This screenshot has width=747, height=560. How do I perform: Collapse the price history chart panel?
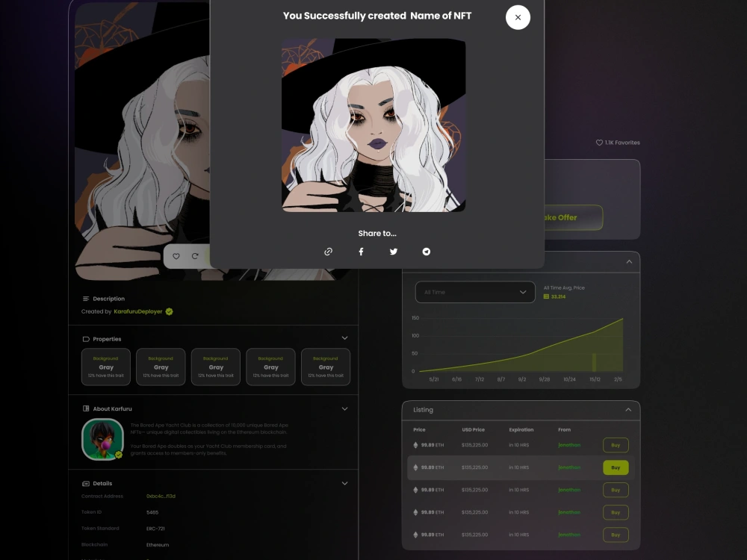tap(629, 262)
